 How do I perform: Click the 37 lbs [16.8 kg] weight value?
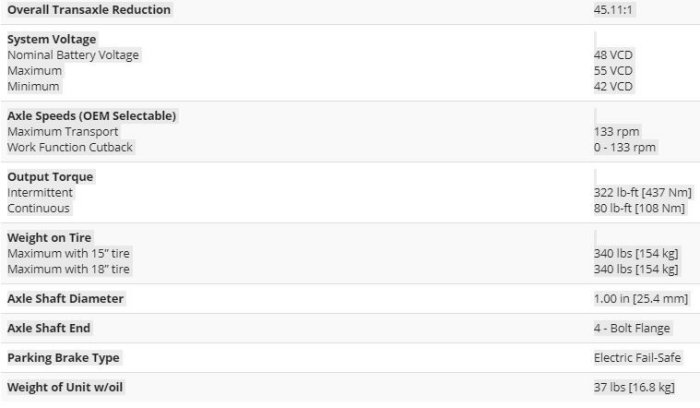coord(634,387)
